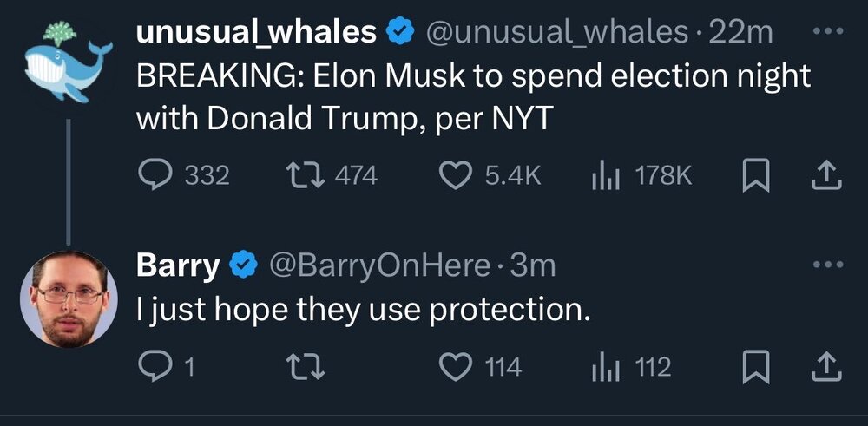Like Barry's reply
Image resolution: width=868 pixels, height=426 pixels.
[x=454, y=367]
